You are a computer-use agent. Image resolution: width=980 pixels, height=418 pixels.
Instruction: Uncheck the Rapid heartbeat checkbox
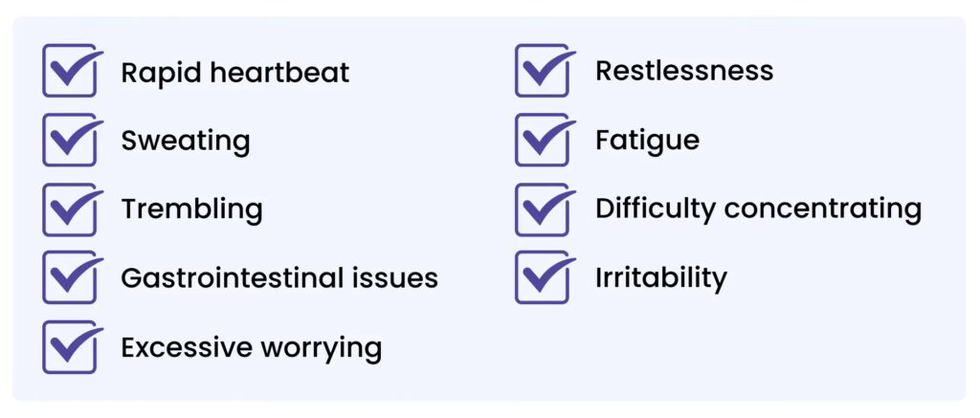click(x=69, y=72)
